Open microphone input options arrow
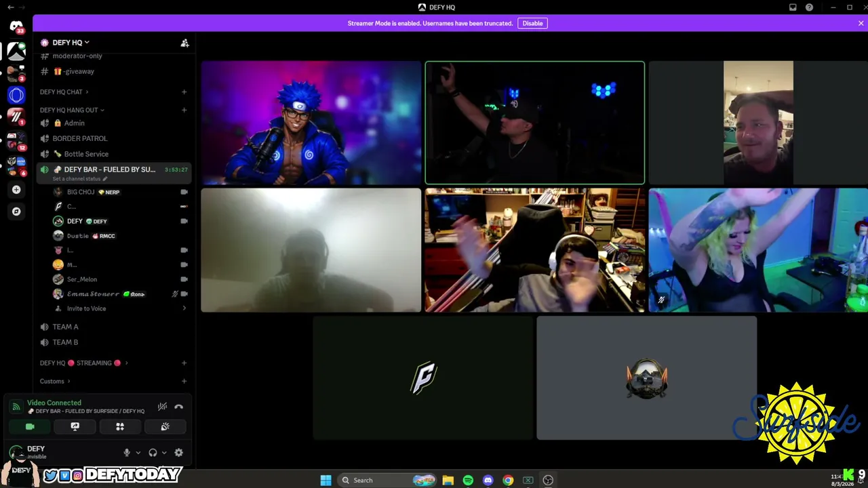Image resolution: width=868 pixels, height=488 pixels. click(x=138, y=453)
